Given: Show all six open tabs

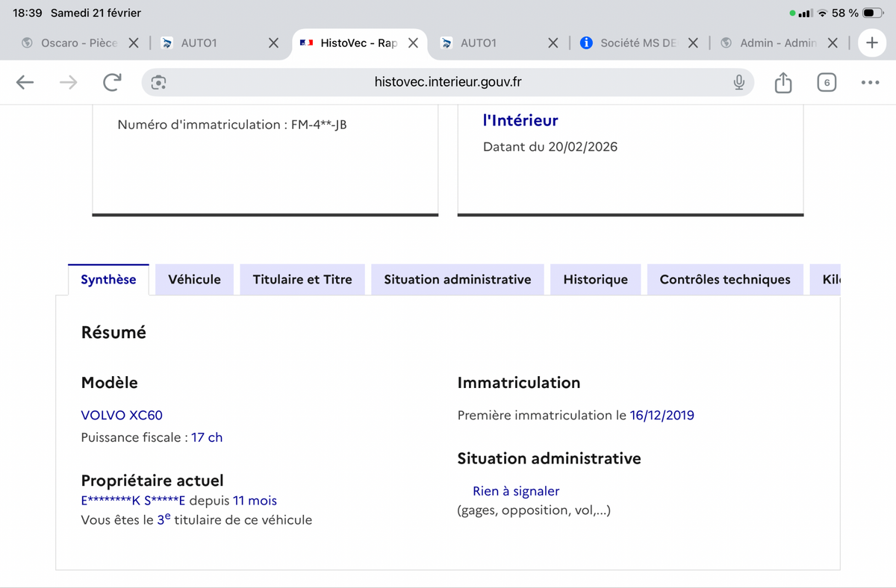Looking at the screenshot, I should 826,82.
